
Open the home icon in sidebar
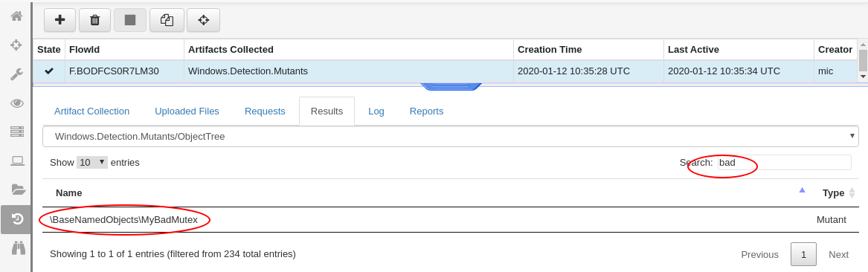16,16
